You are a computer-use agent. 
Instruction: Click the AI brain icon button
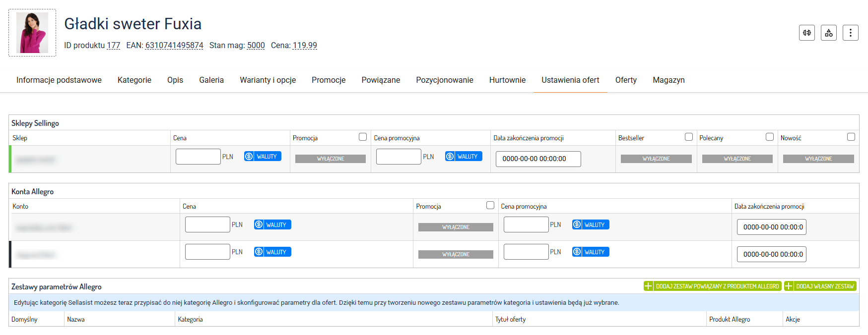click(807, 33)
